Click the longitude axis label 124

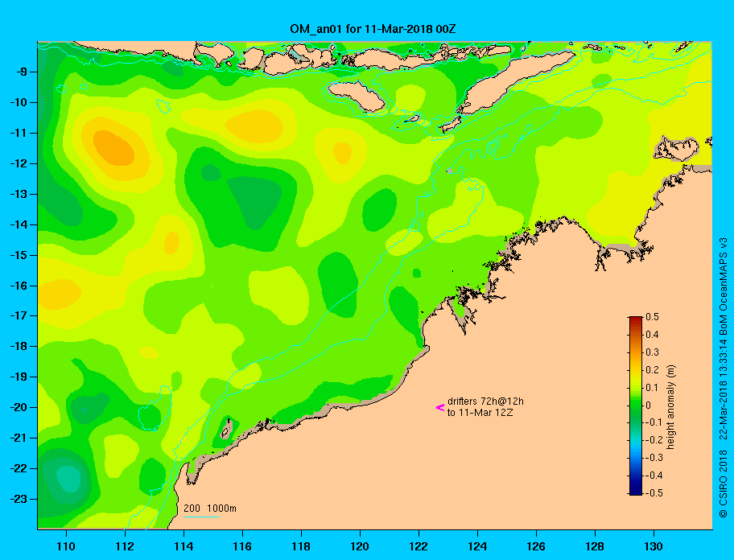[477, 546]
